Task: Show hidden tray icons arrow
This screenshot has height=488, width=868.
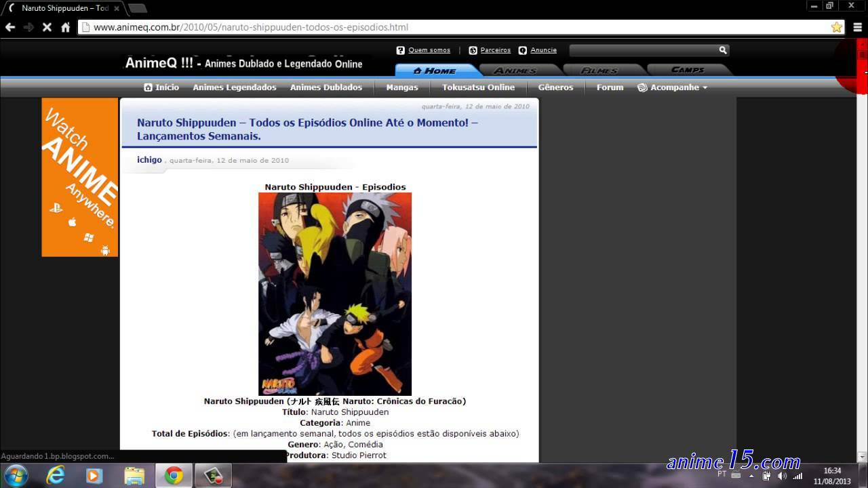Action: [x=751, y=476]
